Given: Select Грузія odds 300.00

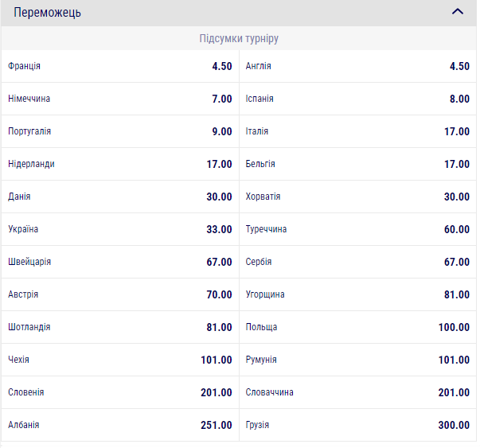Looking at the screenshot, I should click(357, 425).
